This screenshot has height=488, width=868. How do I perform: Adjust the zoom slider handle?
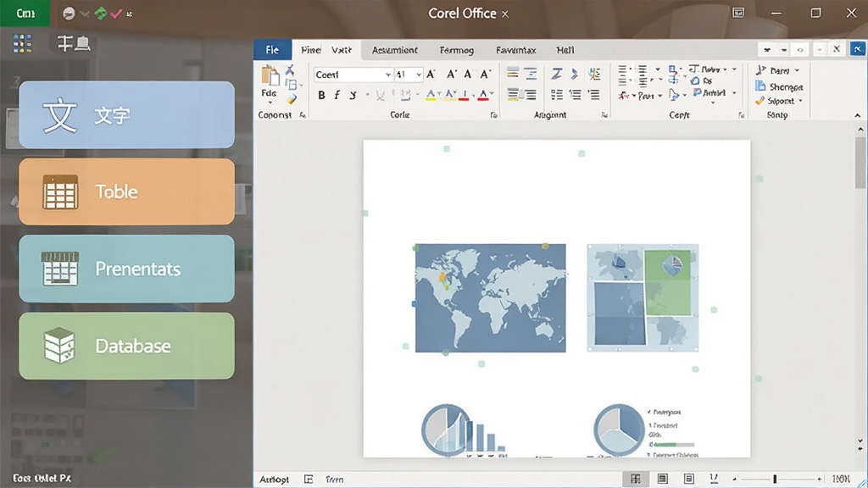pos(775,479)
